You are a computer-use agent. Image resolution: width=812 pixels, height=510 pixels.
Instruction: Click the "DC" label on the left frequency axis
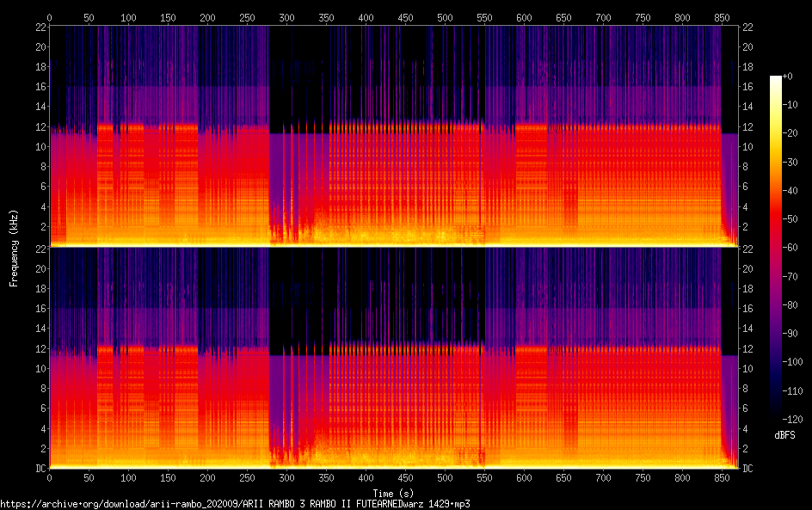click(41, 469)
